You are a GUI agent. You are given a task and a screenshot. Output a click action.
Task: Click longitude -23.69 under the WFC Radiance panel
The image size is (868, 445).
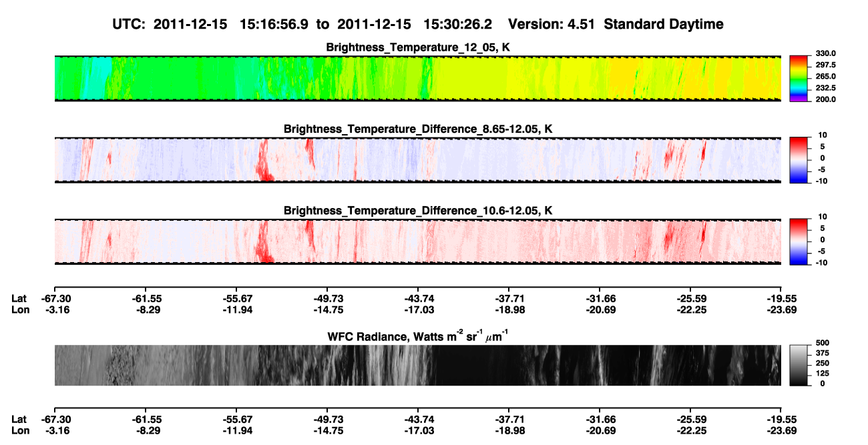pyautogui.click(x=781, y=430)
